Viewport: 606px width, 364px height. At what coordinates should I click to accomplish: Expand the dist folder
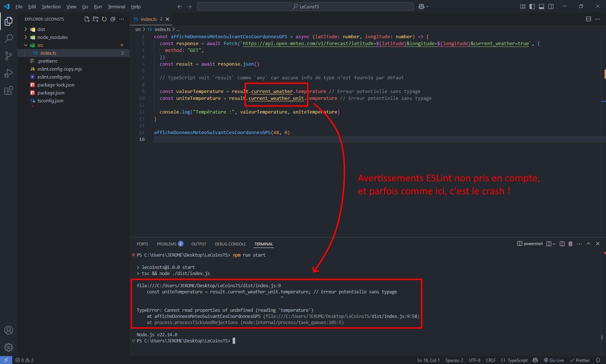[73, 29]
